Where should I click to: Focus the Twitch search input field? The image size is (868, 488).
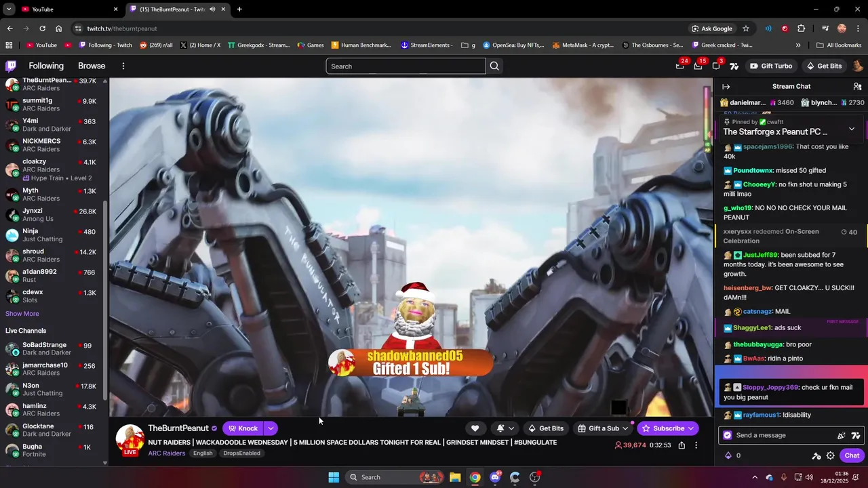pos(406,66)
